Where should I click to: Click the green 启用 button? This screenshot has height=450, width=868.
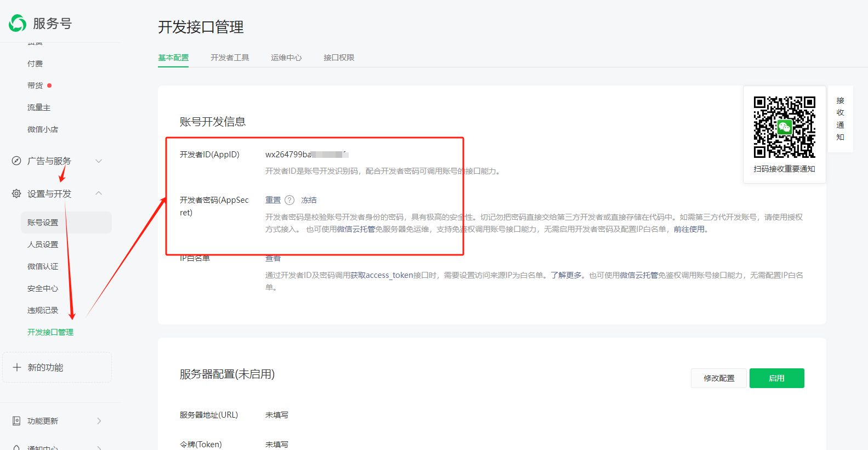[777, 378]
